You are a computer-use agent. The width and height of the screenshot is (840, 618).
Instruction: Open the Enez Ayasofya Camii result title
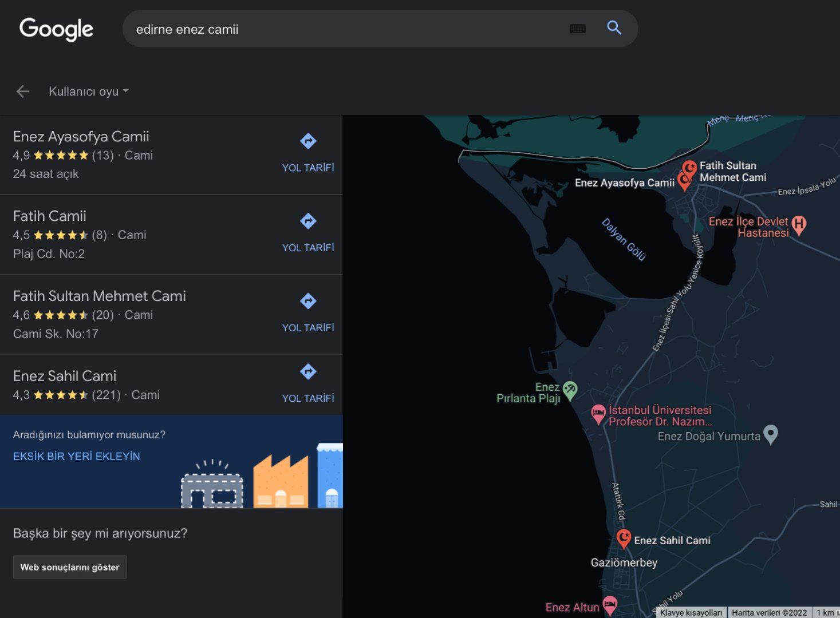coord(81,137)
